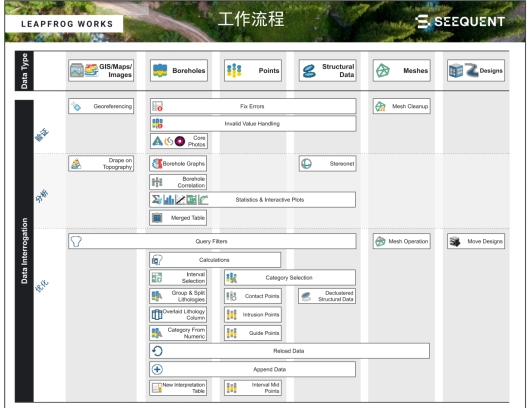Click the Mesh Cleanup icon

[380, 106]
